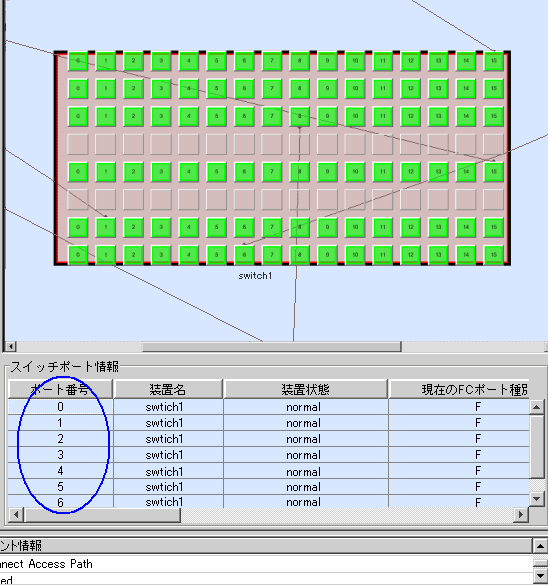Select port 15 in switch1's top row
The width and height of the screenshot is (548, 585).
point(494,61)
